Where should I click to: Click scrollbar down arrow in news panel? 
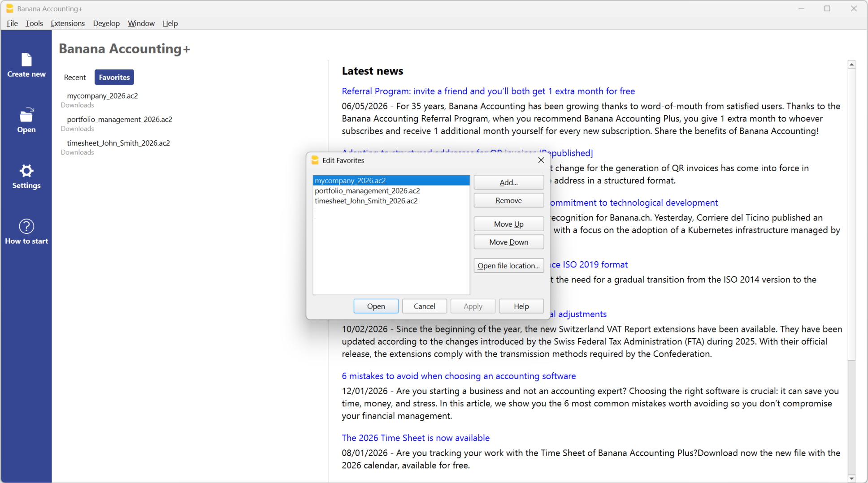pos(851,478)
